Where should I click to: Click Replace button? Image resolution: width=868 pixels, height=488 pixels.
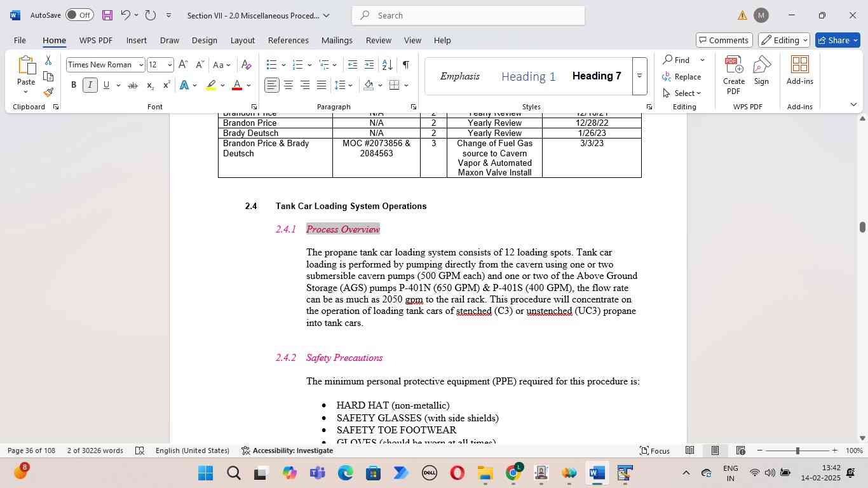(x=682, y=76)
